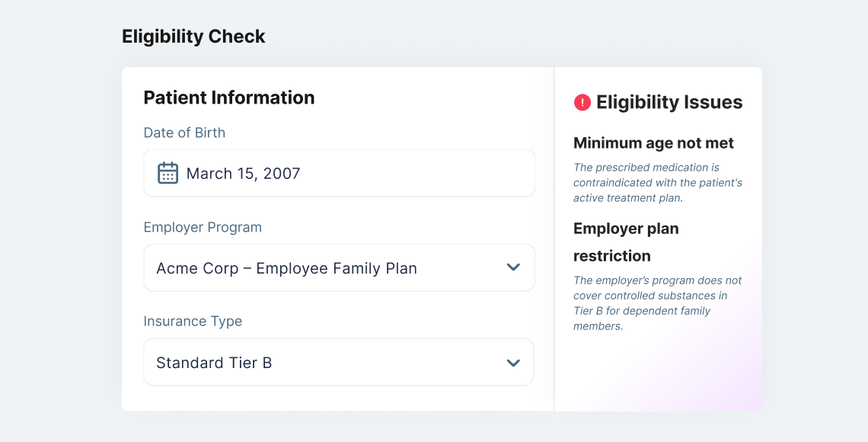
Task: Click the Eligibility Check page title
Action: point(193,36)
